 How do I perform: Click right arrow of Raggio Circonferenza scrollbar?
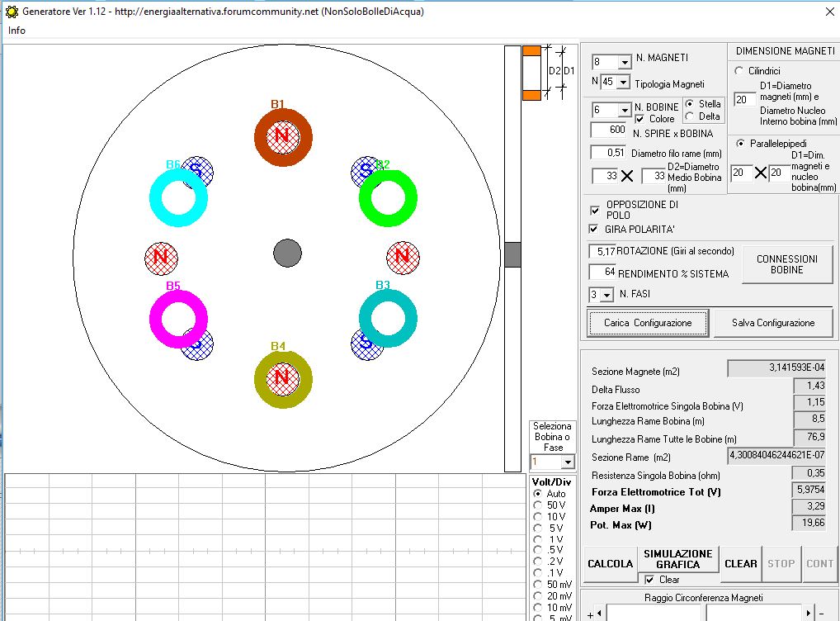coord(809,613)
